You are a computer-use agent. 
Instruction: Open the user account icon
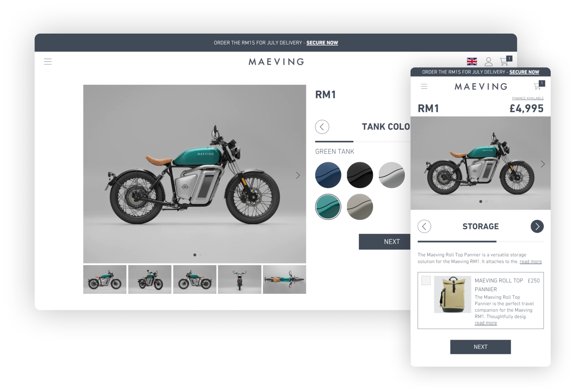[x=489, y=61]
